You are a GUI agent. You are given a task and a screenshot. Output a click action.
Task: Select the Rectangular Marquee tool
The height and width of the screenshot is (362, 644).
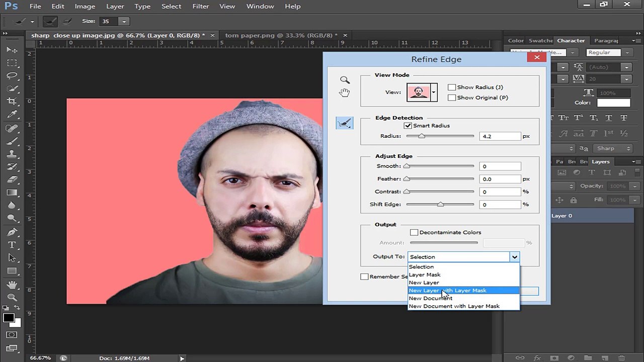tap(12, 63)
